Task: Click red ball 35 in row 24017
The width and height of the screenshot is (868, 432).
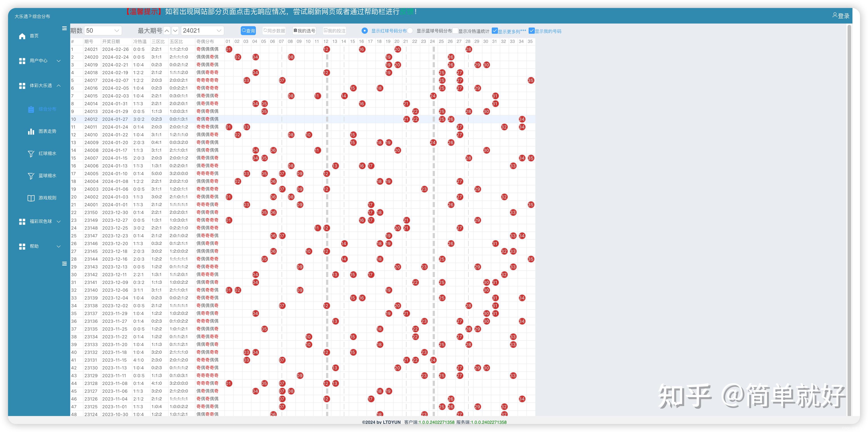Action: (531, 81)
